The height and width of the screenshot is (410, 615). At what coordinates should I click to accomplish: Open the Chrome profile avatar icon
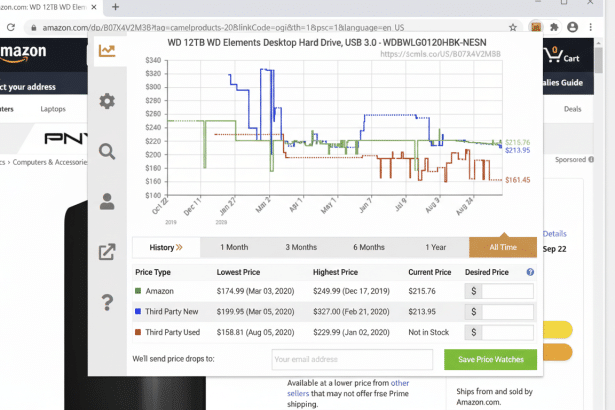click(x=572, y=27)
